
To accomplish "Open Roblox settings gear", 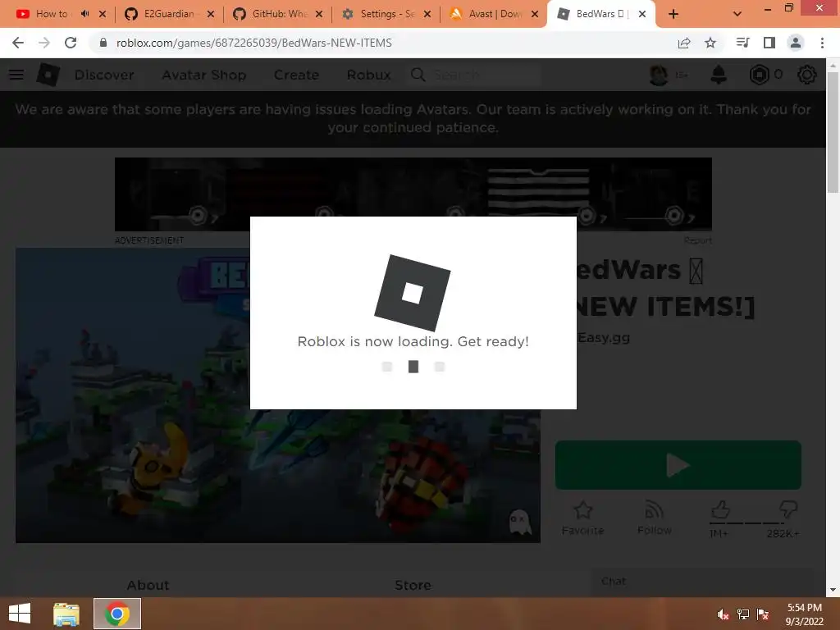I will 807,75.
